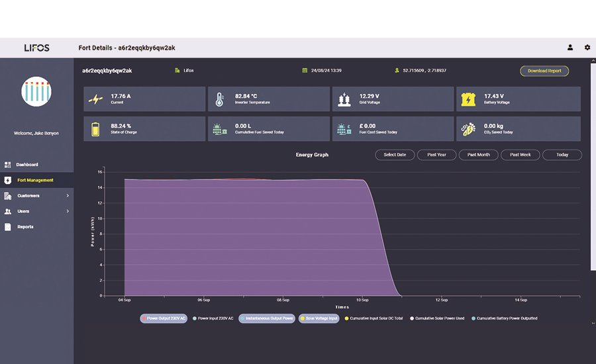Click the 10 Sep label on time axis
Viewport: 596px width, 364px height.
point(362,300)
